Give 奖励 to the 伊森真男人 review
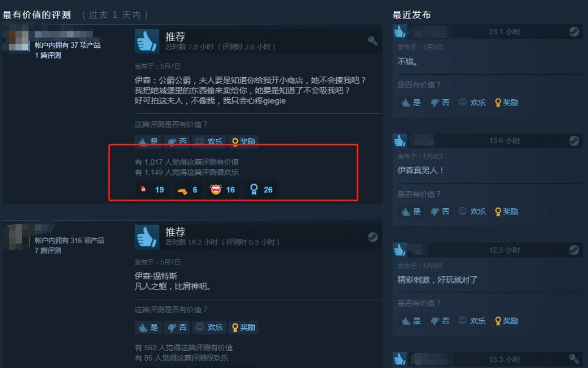Viewport: 588px width, 368px height. [507, 212]
